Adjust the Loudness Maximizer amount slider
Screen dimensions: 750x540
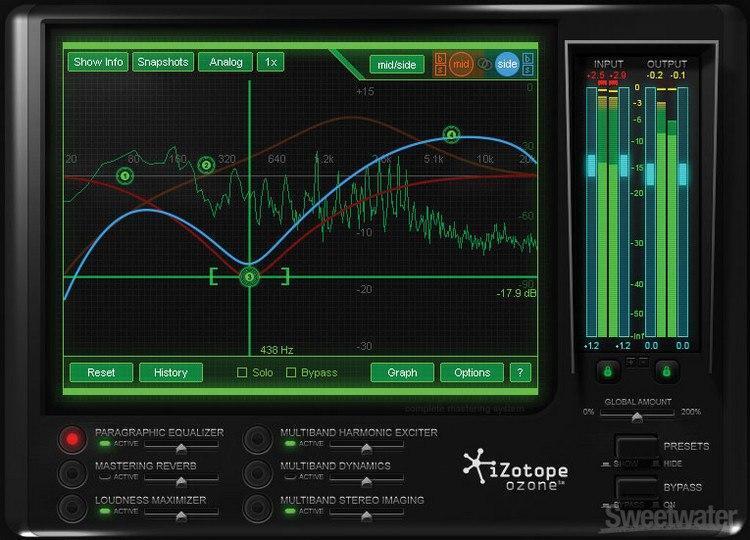tap(181, 516)
